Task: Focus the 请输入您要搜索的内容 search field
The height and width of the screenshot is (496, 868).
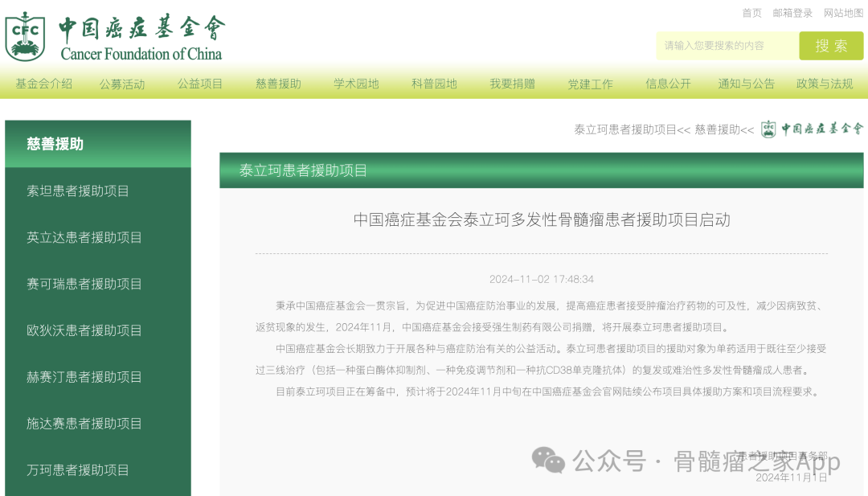Action: tap(727, 46)
